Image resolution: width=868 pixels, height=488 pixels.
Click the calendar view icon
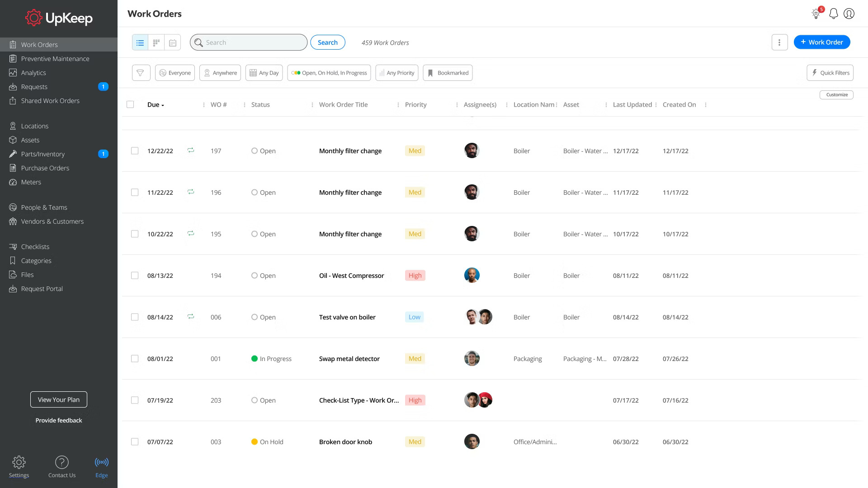(173, 42)
